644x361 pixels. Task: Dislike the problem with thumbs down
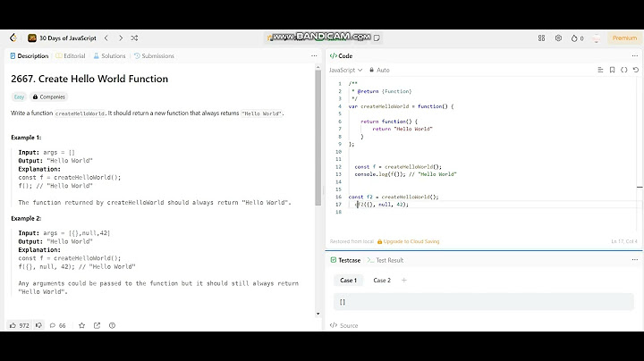click(38, 325)
